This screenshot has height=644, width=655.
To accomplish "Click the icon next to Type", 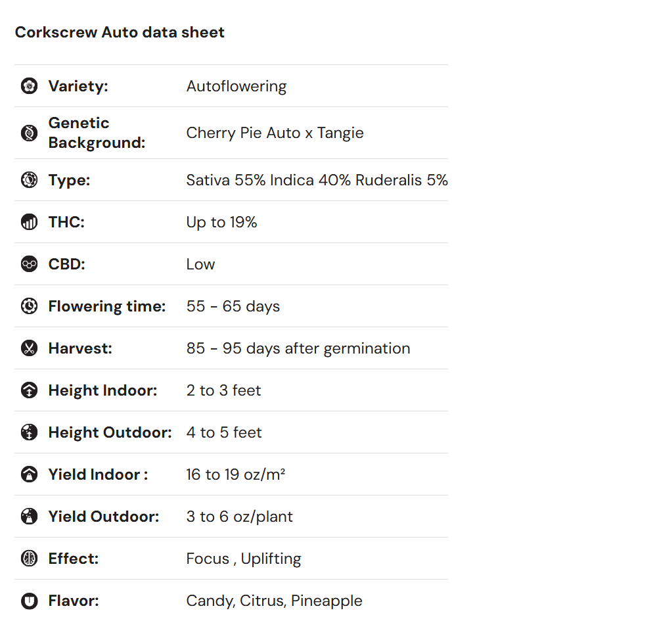I will click(x=29, y=180).
